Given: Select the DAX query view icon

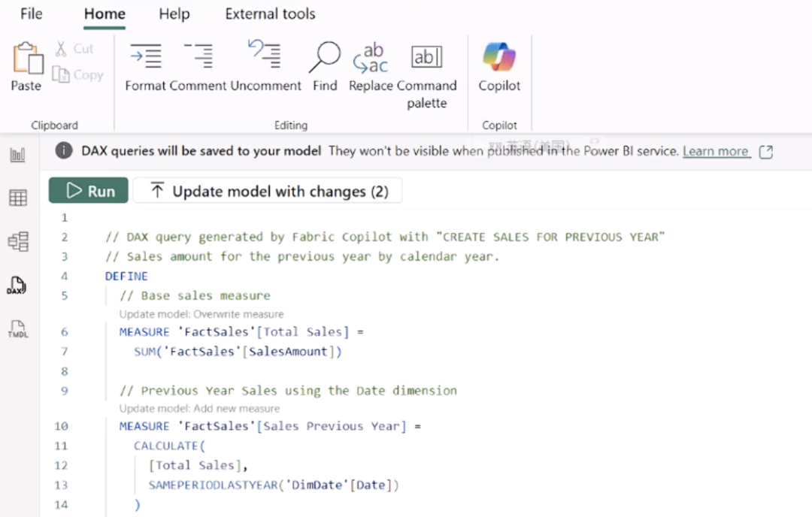Looking at the screenshot, I should (x=17, y=285).
